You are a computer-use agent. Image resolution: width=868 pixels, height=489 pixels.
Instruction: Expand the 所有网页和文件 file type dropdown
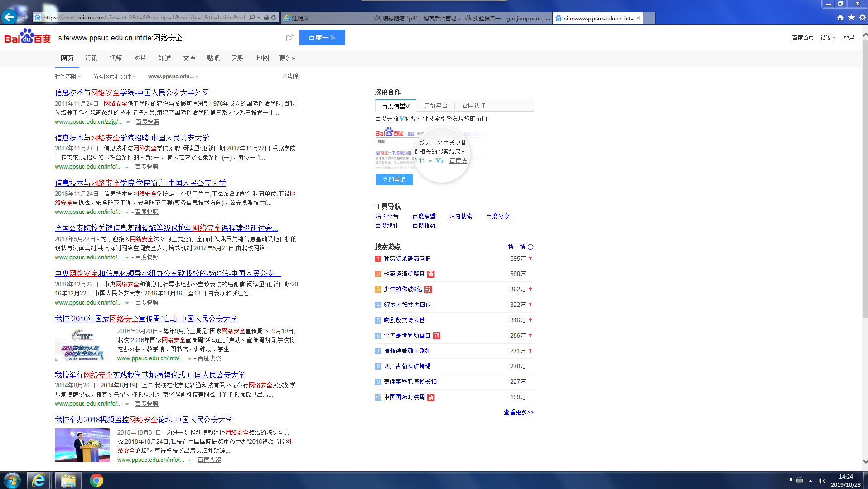(x=114, y=77)
